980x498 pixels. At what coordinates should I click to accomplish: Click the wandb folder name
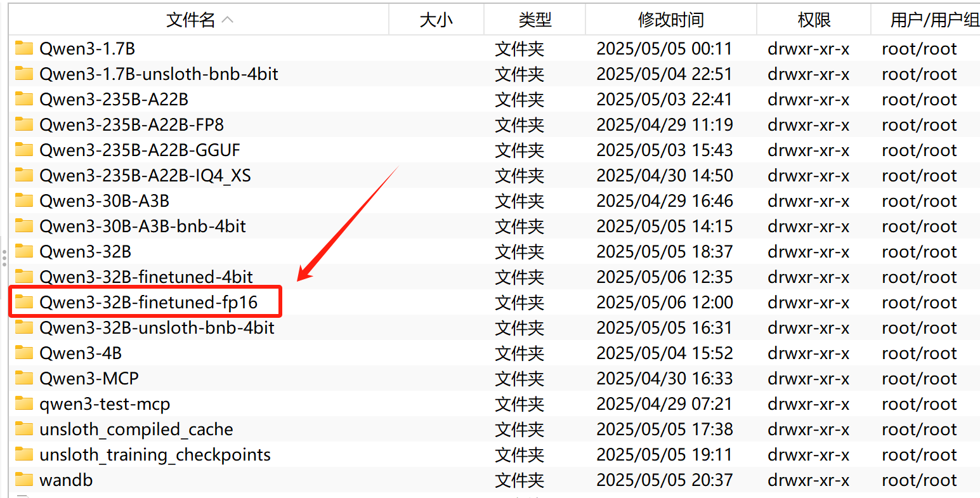point(66,480)
